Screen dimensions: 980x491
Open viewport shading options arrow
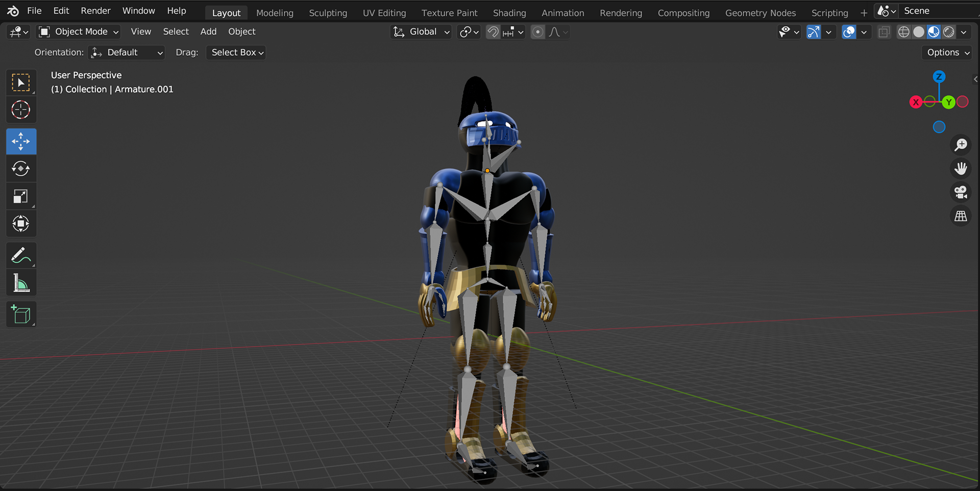tap(964, 32)
